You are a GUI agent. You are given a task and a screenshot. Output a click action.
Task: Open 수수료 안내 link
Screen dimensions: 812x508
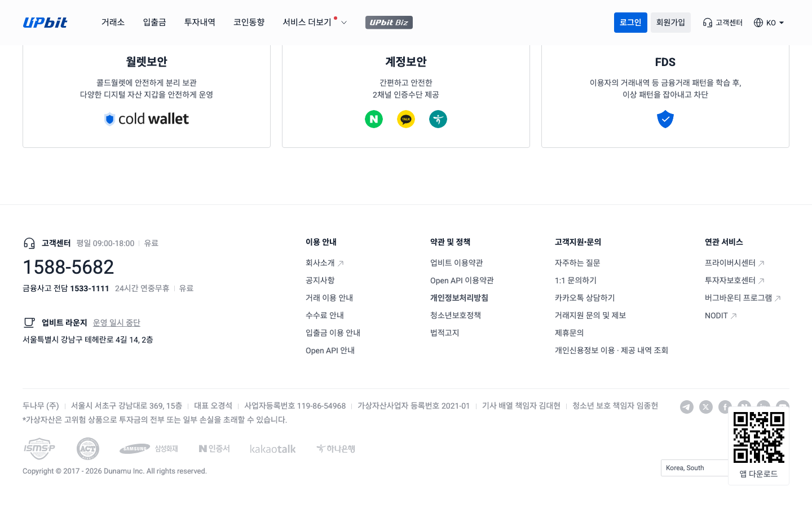(x=325, y=316)
